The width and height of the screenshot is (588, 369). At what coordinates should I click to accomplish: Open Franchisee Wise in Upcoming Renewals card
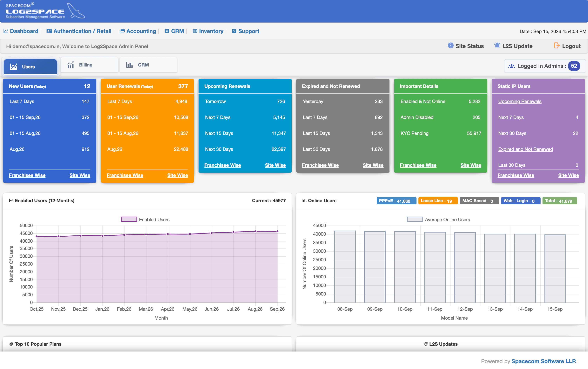(222, 165)
